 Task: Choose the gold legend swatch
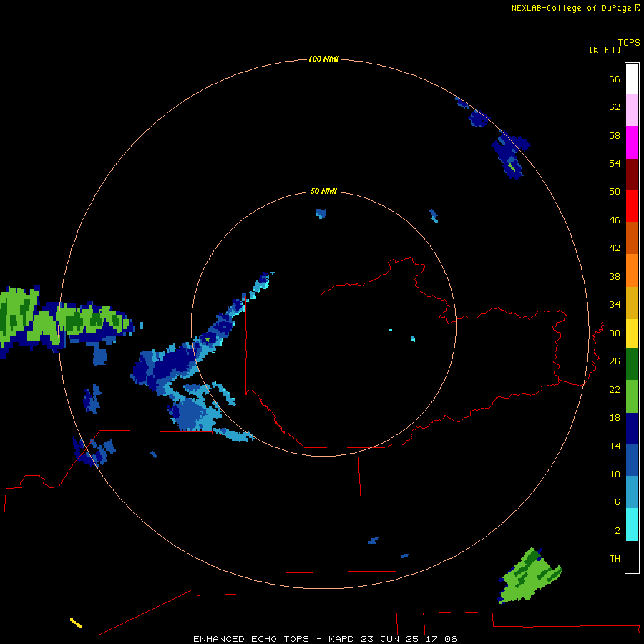[632, 303]
